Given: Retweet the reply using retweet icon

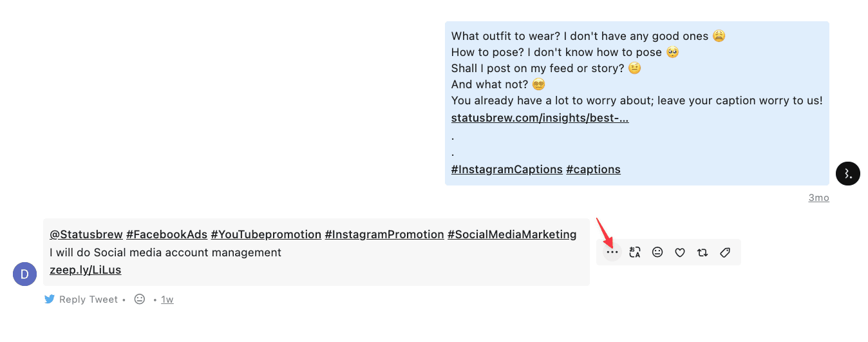Looking at the screenshot, I should [703, 252].
